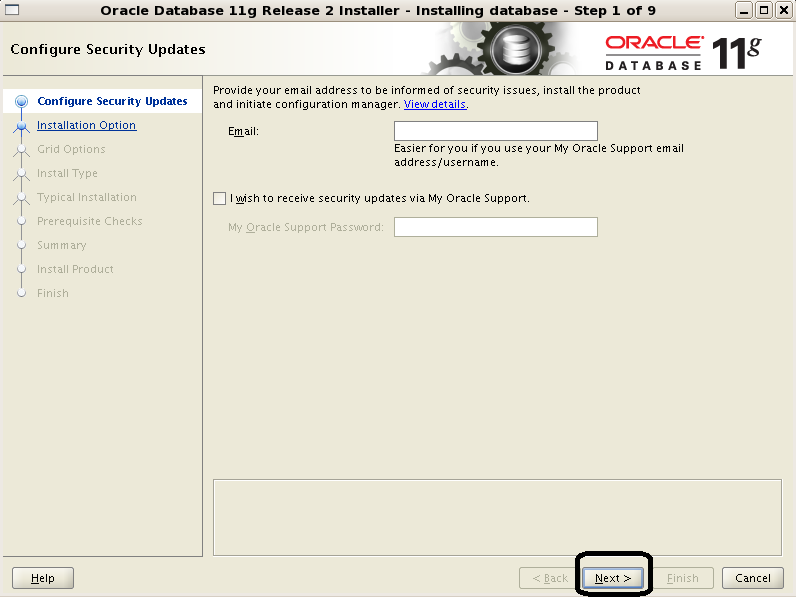The width and height of the screenshot is (796, 597).
Task: Maximize the installer window
Action: pos(764,10)
